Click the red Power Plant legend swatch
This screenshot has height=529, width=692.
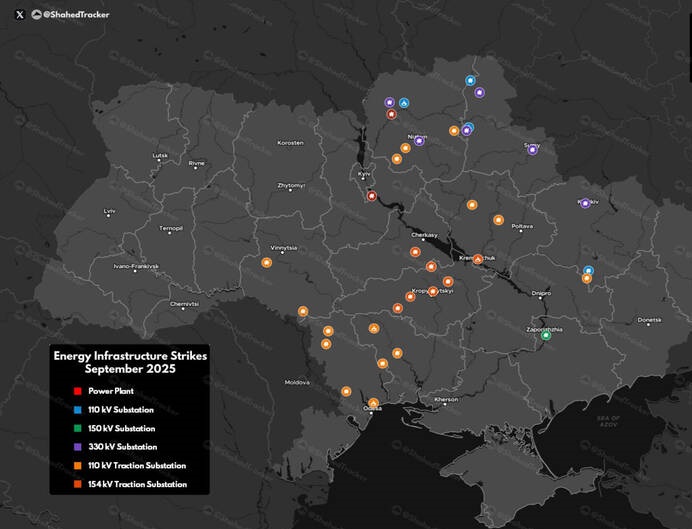point(76,391)
